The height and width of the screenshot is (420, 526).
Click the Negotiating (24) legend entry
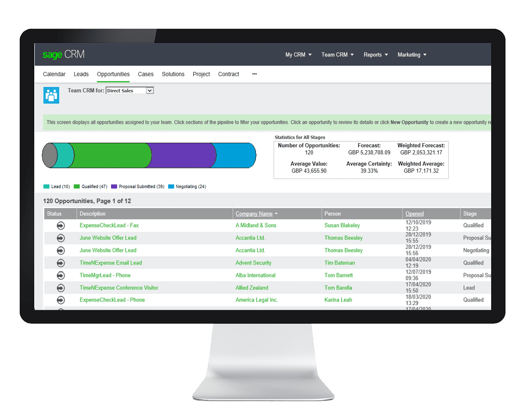187,187
